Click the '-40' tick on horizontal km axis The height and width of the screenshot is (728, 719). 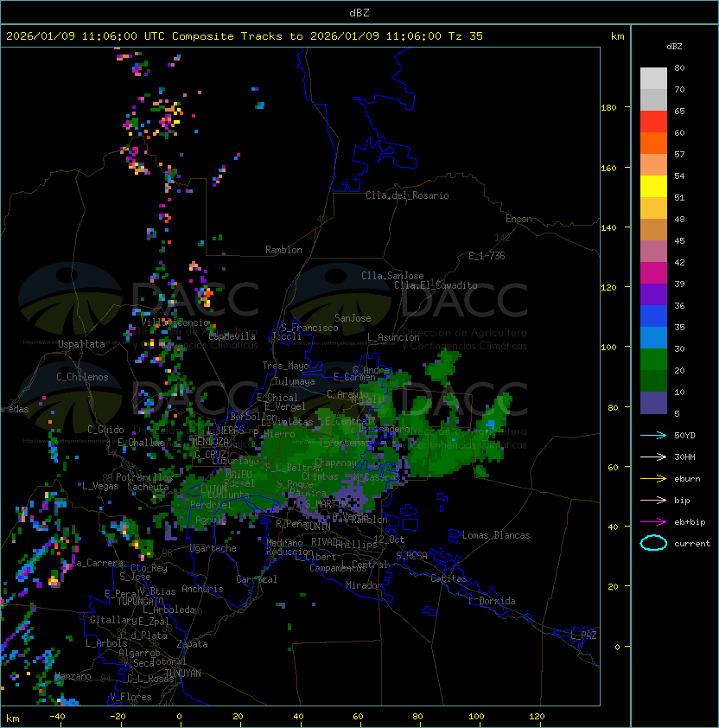point(57,717)
